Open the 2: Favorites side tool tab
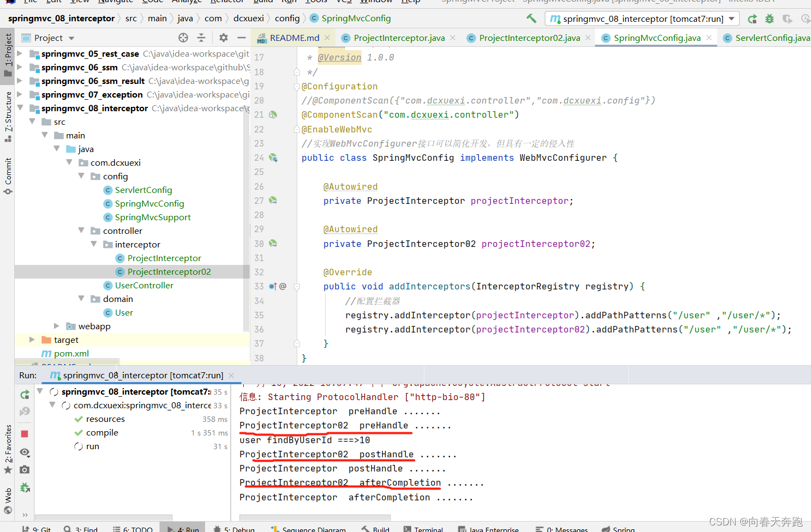Image resolution: width=811 pixels, height=532 pixels. point(8,449)
